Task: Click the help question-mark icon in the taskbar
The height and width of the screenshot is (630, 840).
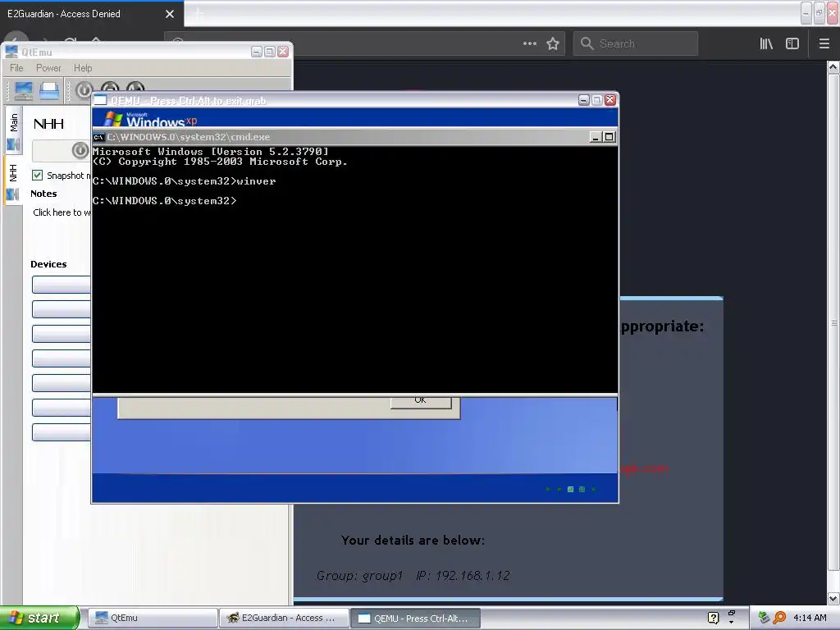Action: (x=713, y=618)
